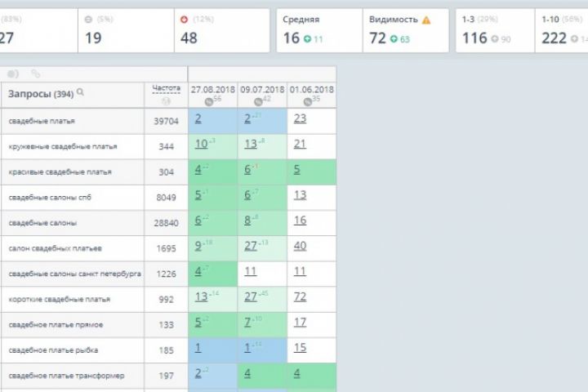Select the 27.08.2018 date column header
The width and height of the screenshot is (588, 392).
213,88
